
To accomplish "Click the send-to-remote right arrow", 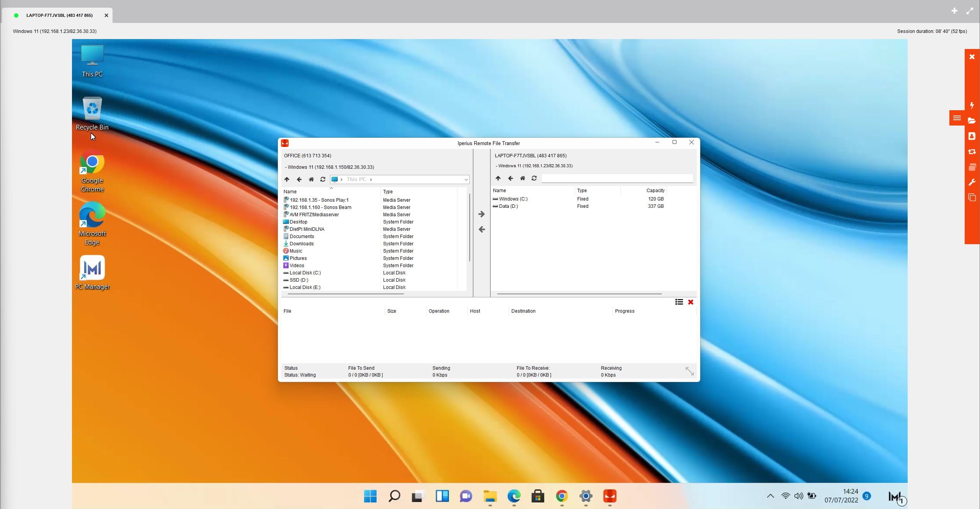I will click(482, 214).
